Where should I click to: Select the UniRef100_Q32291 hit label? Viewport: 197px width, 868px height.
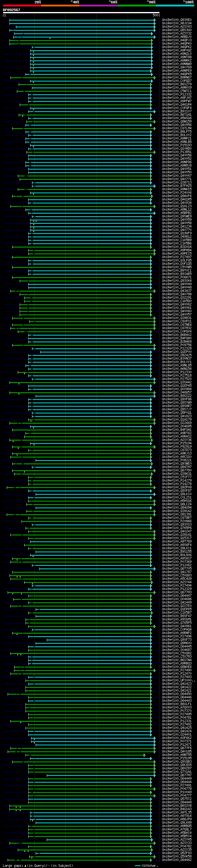click(x=177, y=297)
